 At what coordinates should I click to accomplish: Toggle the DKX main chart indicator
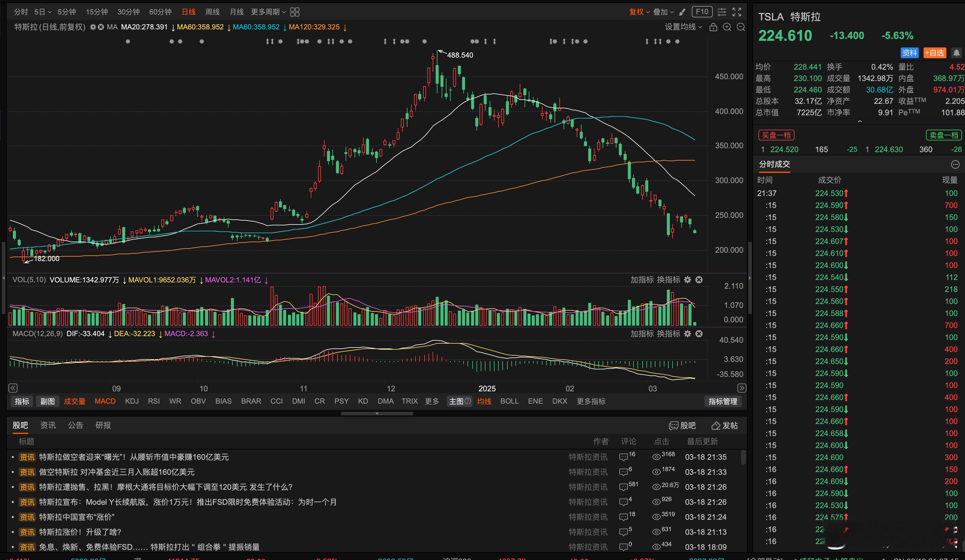(559, 401)
